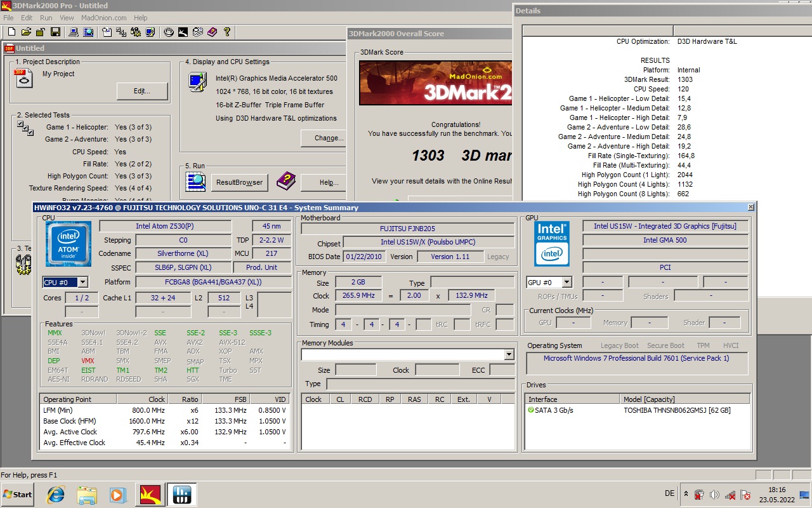Open the File menu

pos(8,18)
